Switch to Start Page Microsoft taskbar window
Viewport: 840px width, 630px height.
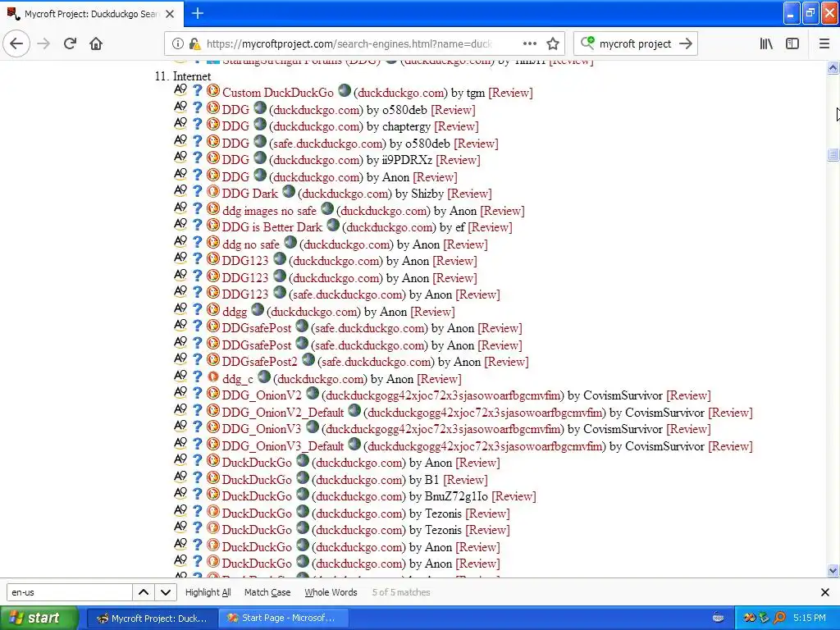tap(283, 619)
